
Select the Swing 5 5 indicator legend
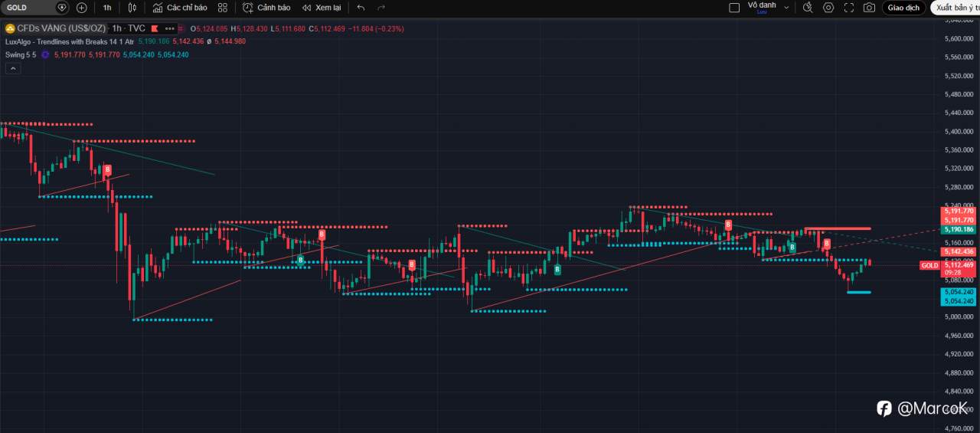tap(21, 55)
